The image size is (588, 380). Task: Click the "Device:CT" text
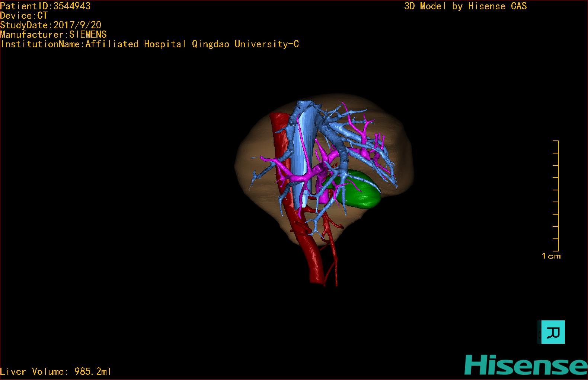[24, 16]
